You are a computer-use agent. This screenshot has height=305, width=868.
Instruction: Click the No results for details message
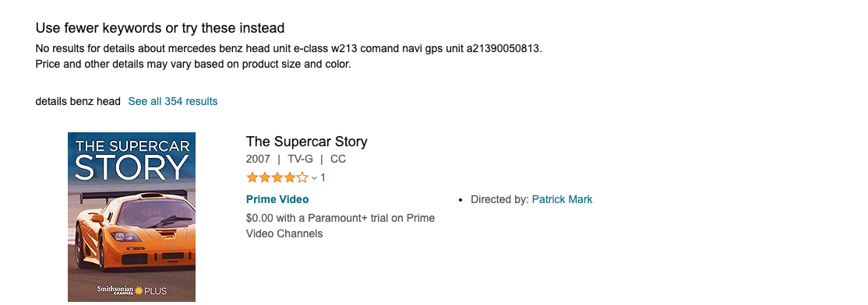tap(289, 48)
